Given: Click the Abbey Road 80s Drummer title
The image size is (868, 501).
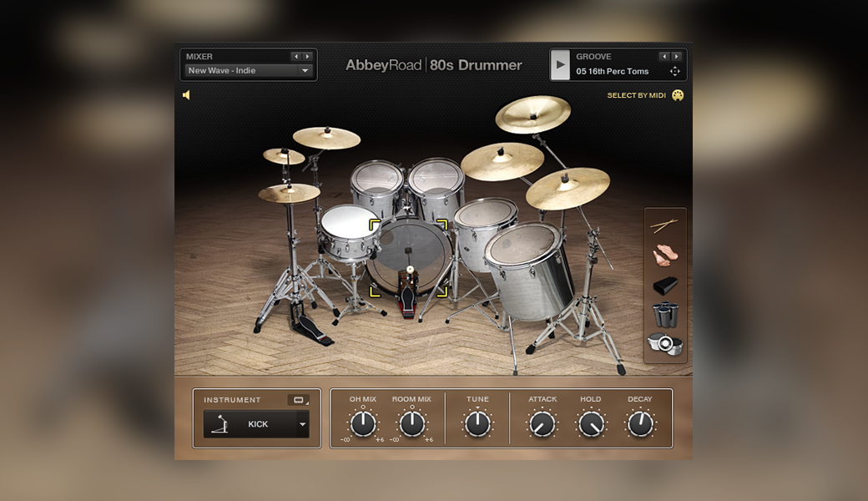Looking at the screenshot, I should pyautogui.click(x=433, y=65).
